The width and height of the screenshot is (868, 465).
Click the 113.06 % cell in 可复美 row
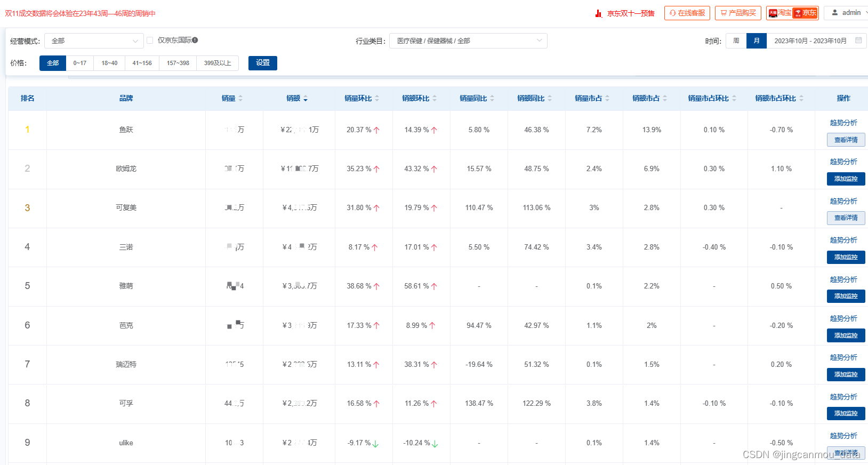536,208
